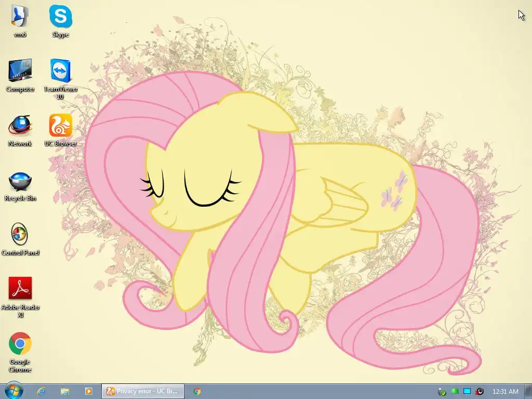This screenshot has height=399, width=532.
Task: Select the Adobe Reader XI shortcut
Action: pyautogui.click(x=20, y=297)
